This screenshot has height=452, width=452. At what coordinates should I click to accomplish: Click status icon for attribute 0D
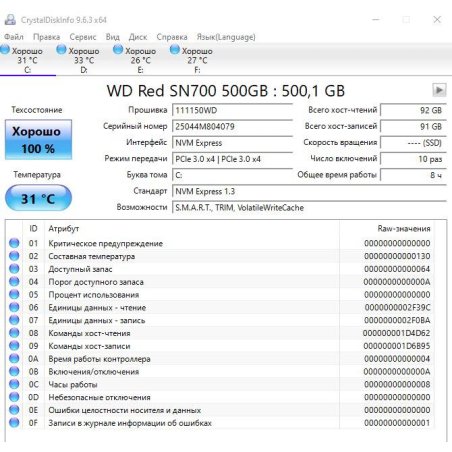pos(14,397)
